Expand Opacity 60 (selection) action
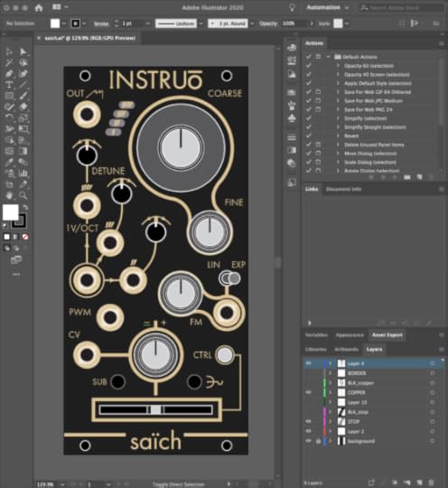448x488 pixels. (x=338, y=66)
